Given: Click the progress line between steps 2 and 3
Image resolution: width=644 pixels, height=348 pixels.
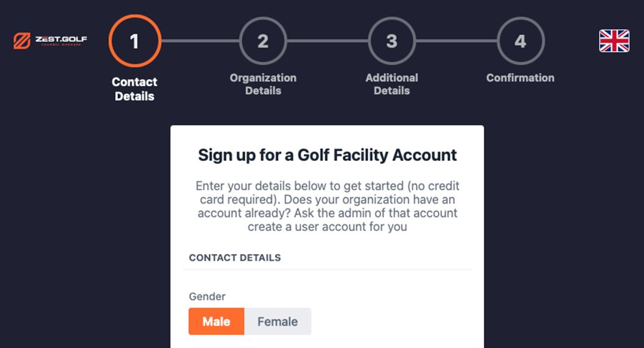Looking at the screenshot, I should [327, 41].
